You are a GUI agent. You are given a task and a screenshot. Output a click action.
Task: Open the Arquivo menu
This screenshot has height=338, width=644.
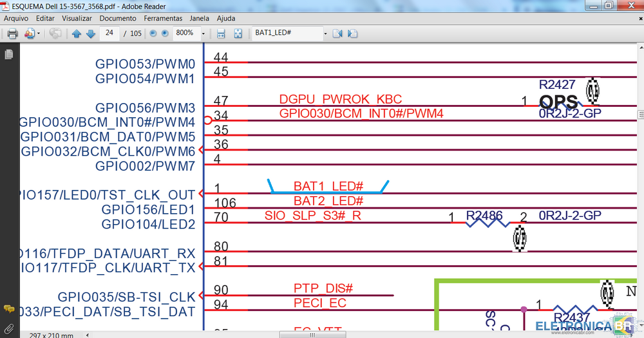coord(16,19)
